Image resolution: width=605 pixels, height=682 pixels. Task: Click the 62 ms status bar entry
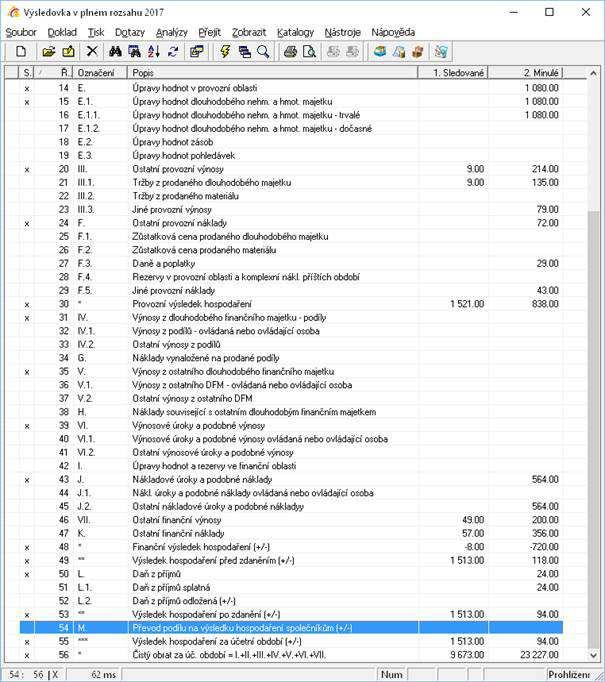[x=104, y=675]
